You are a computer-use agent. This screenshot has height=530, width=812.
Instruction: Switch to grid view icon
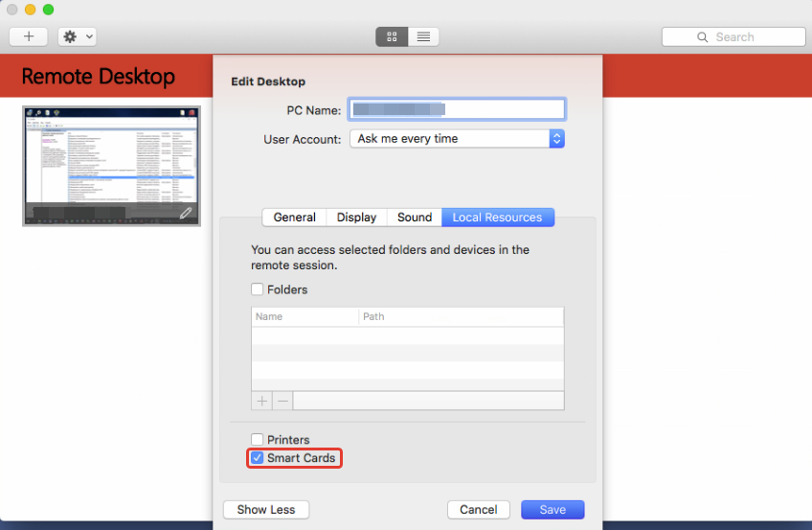pos(392,36)
